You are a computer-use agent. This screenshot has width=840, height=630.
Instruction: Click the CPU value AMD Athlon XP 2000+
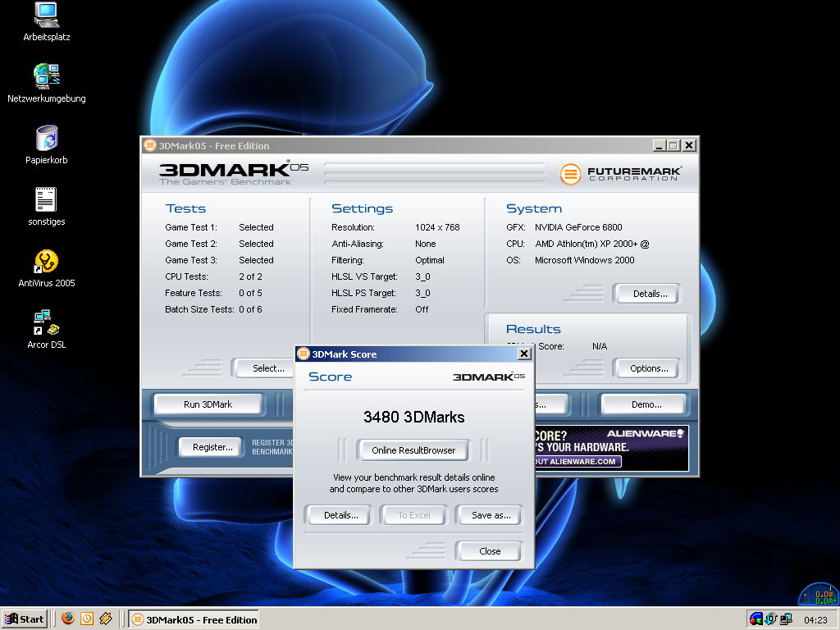(x=592, y=244)
